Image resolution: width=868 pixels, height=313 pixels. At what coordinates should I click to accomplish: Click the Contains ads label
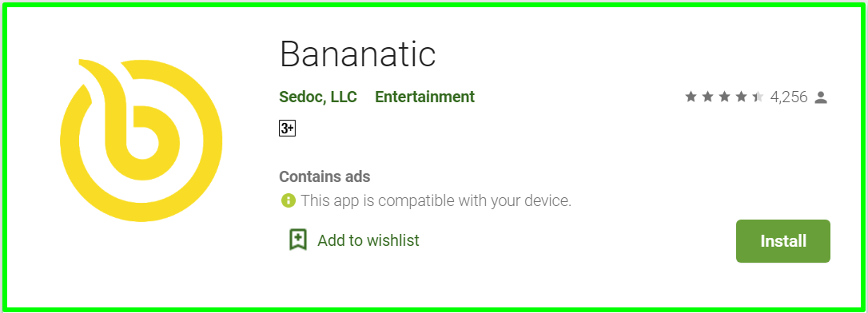(325, 177)
